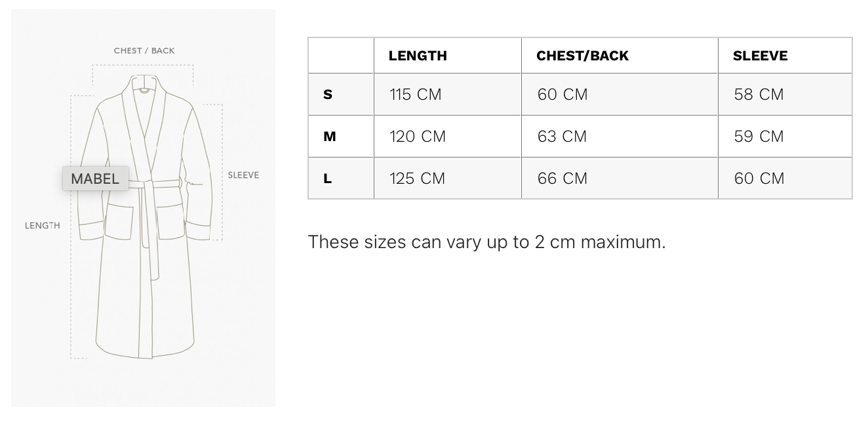The height and width of the screenshot is (424, 868).
Task: Click the 60 CM sleeve cell for size L
Action: [x=759, y=179]
